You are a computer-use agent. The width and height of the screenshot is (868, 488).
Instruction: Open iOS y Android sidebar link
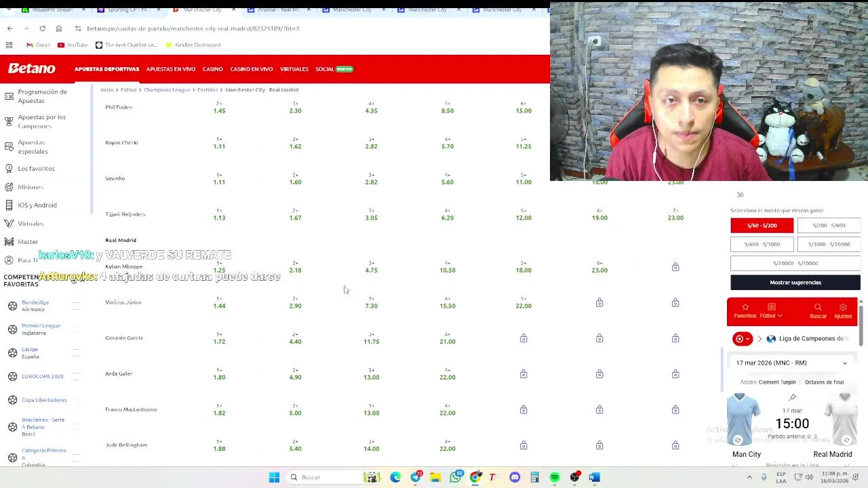[37, 205]
